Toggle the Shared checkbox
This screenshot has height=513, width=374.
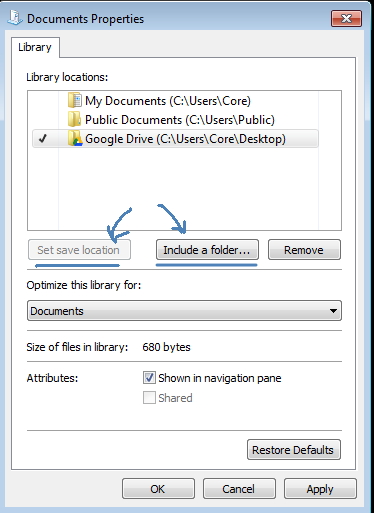coord(149,397)
